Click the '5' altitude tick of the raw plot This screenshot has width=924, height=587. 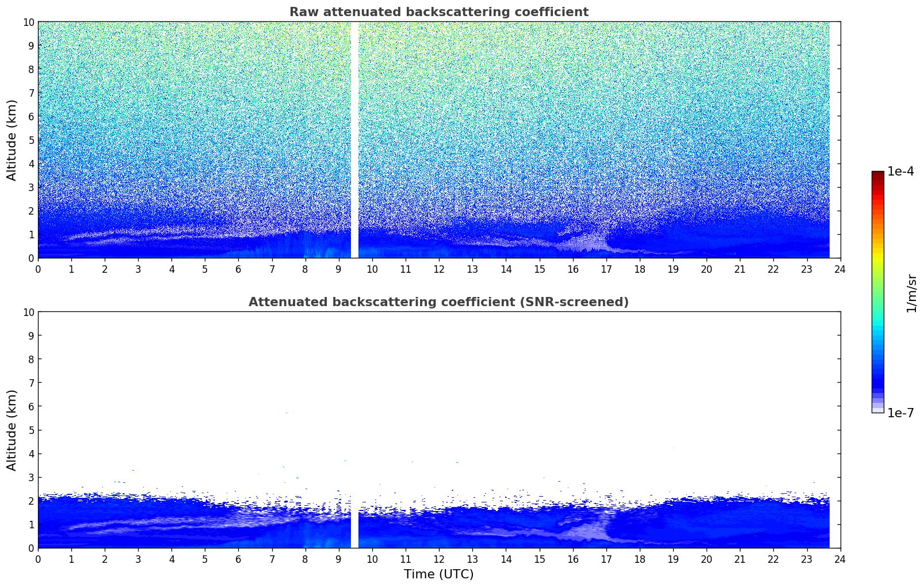click(32, 140)
